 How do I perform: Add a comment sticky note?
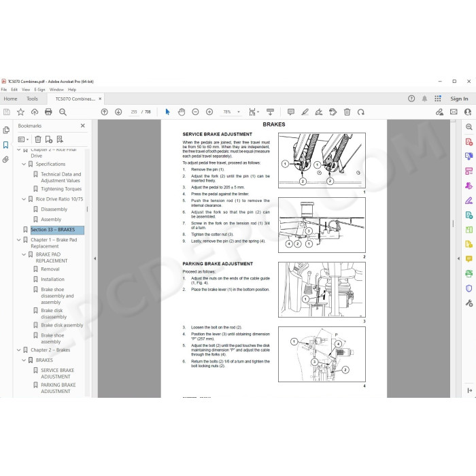[291, 112]
